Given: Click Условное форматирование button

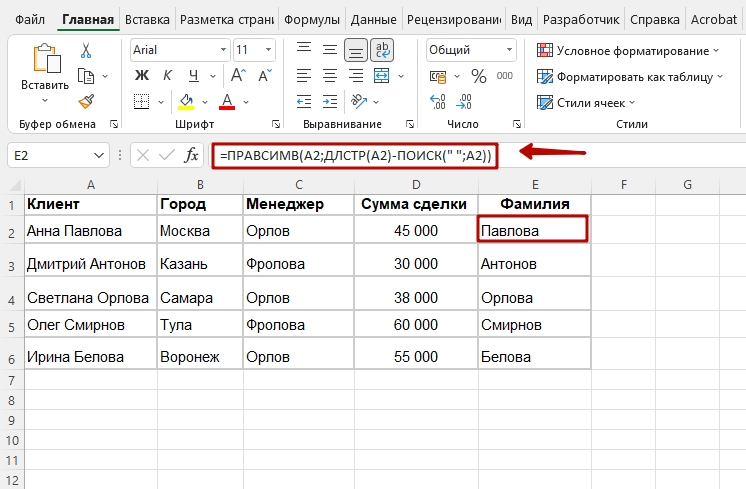Looking at the screenshot, I should point(628,50).
